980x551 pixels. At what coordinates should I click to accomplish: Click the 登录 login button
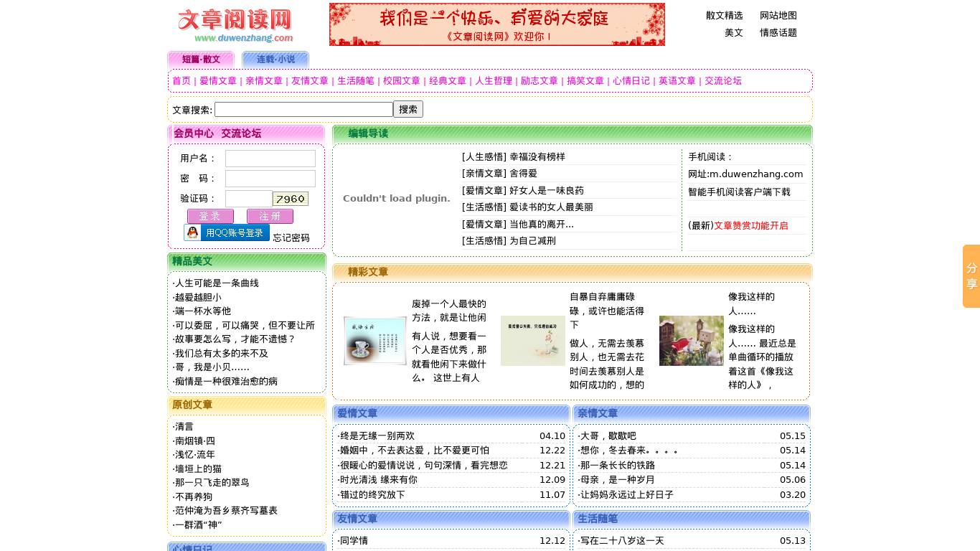[210, 216]
